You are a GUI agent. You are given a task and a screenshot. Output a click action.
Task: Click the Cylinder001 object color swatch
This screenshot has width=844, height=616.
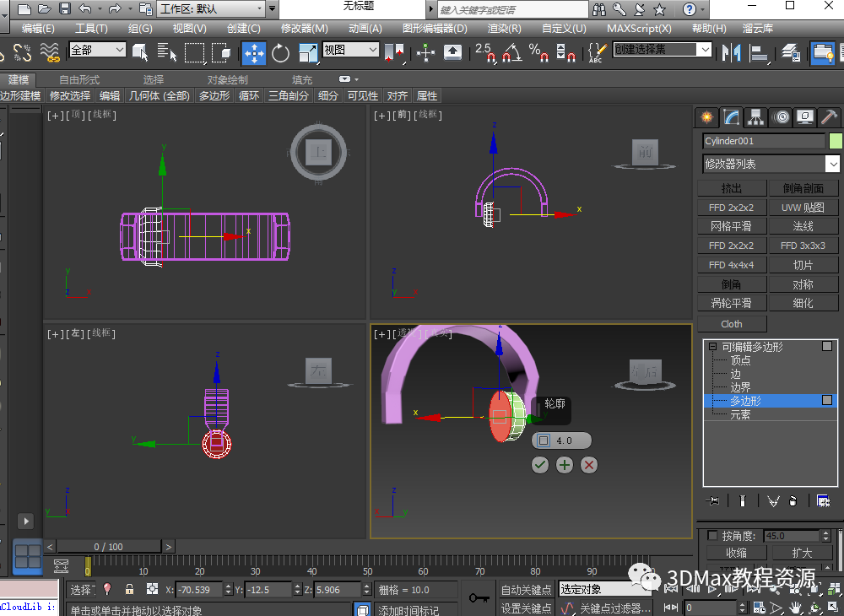(836, 141)
